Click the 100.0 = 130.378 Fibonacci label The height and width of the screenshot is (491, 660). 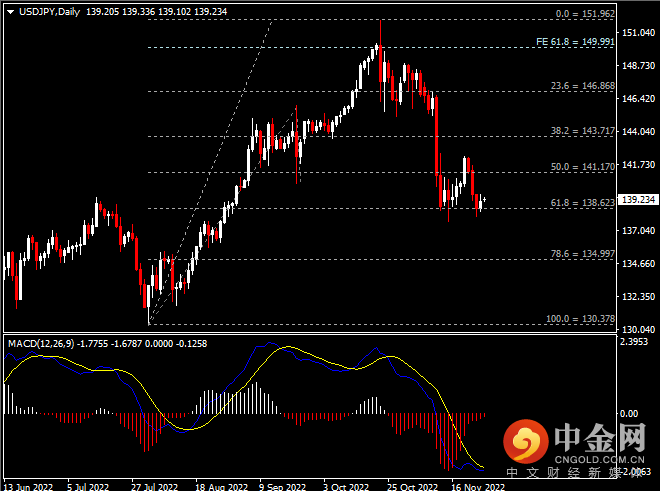pyautogui.click(x=579, y=319)
